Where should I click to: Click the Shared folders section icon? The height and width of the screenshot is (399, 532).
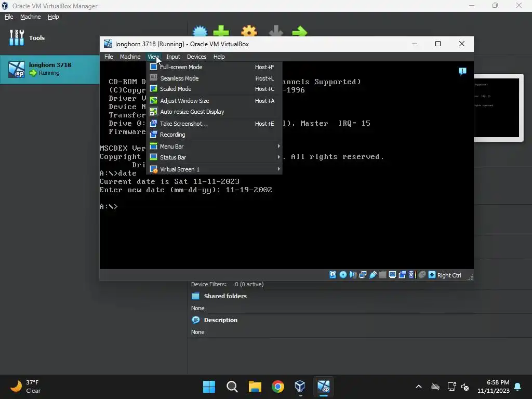196,296
